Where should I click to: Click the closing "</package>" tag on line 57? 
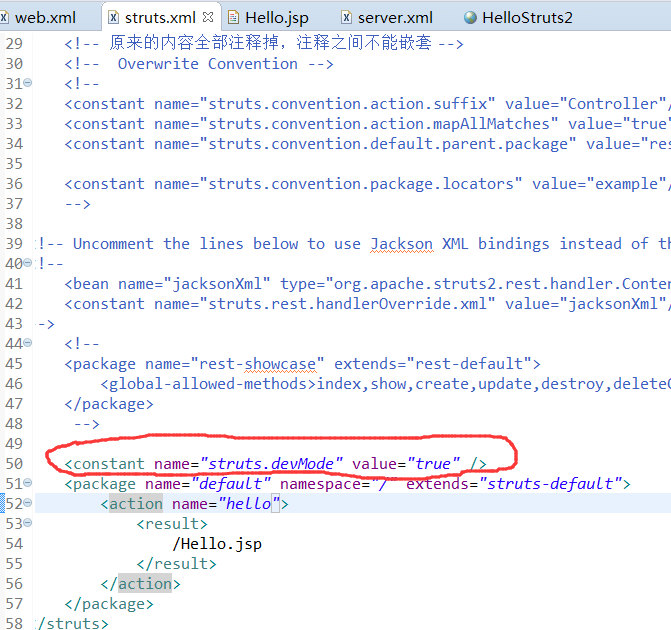coord(109,604)
